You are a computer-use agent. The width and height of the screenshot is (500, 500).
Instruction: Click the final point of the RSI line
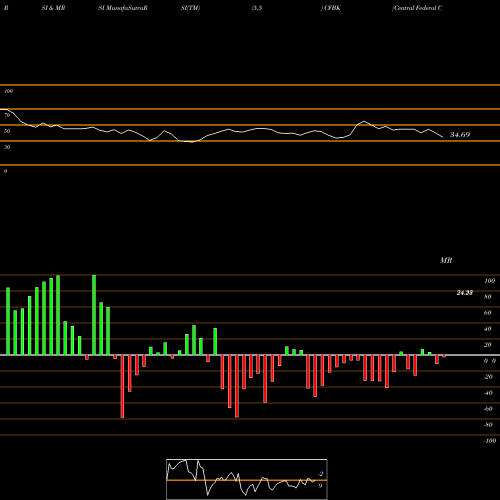point(443,137)
